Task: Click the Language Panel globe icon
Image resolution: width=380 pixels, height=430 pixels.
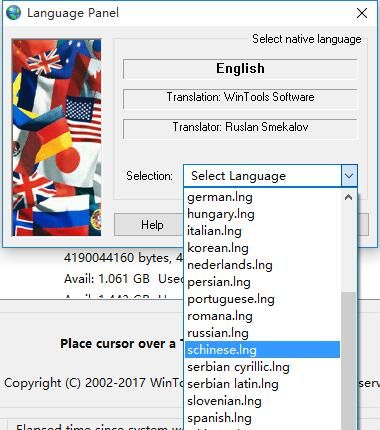Action: pos(14,13)
